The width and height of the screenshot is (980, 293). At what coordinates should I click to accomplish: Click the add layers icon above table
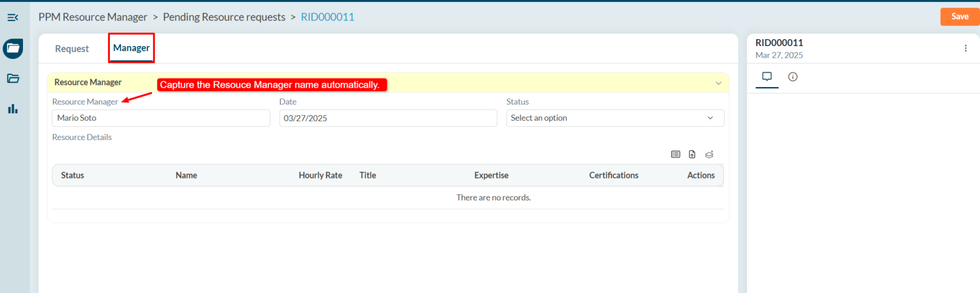709,154
